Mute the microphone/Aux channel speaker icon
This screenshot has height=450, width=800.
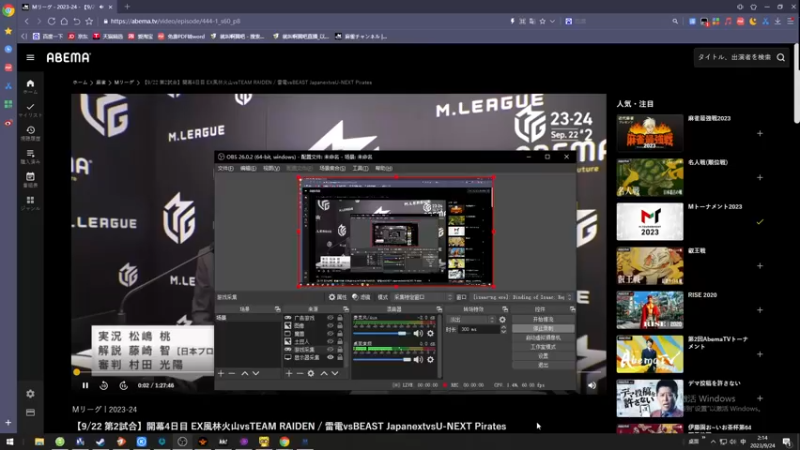pos(418,333)
